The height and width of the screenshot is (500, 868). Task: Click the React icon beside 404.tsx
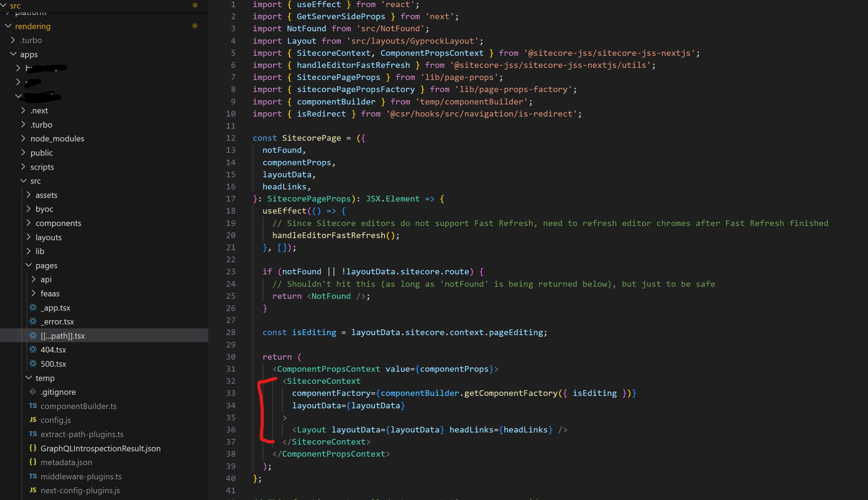pos(33,349)
